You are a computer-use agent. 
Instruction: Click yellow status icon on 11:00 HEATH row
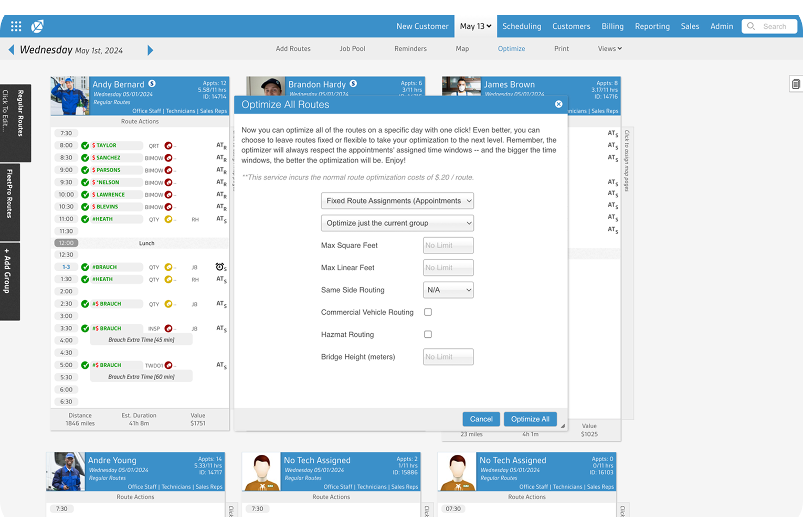point(168,219)
